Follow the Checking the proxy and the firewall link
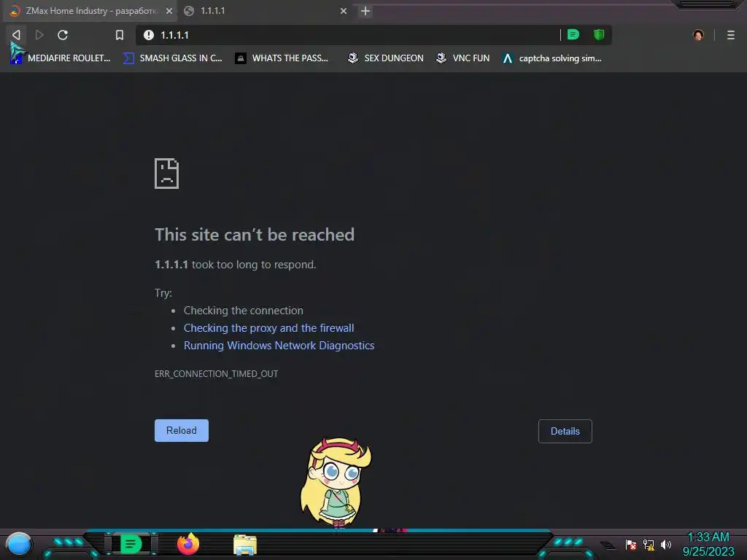The width and height of the screenshot is (747, 560). coord(268,327)
